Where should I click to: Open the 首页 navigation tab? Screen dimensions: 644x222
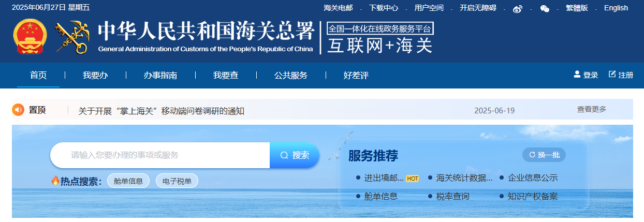coord(38,76)
